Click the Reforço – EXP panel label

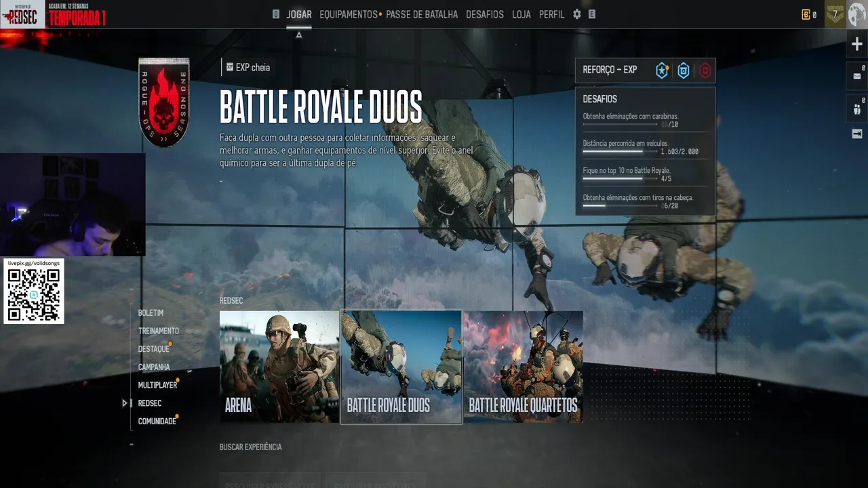610,70
